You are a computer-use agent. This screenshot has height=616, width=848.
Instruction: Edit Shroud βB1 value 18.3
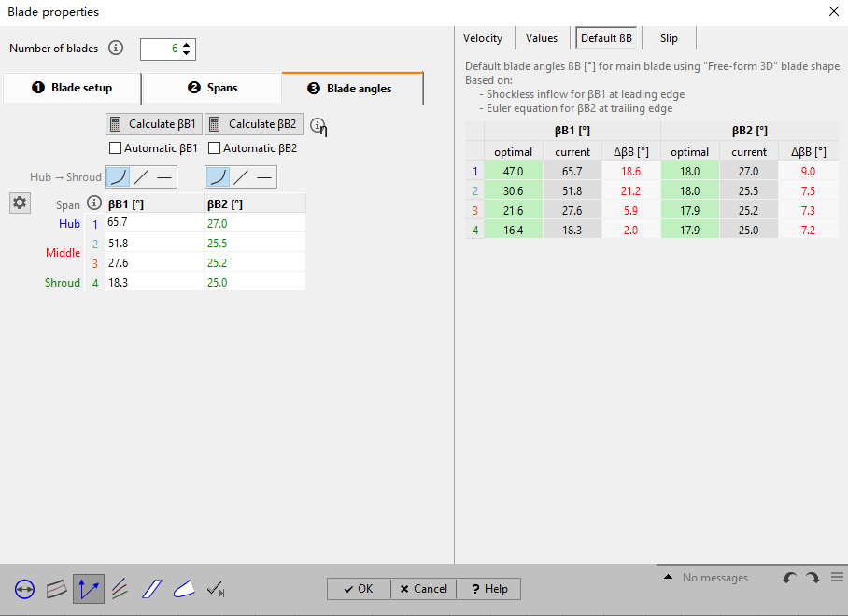pos(154,282)
